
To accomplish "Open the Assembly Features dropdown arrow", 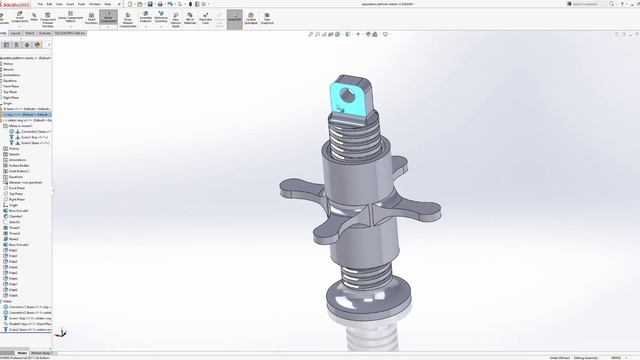I will [x=146, y=27].
